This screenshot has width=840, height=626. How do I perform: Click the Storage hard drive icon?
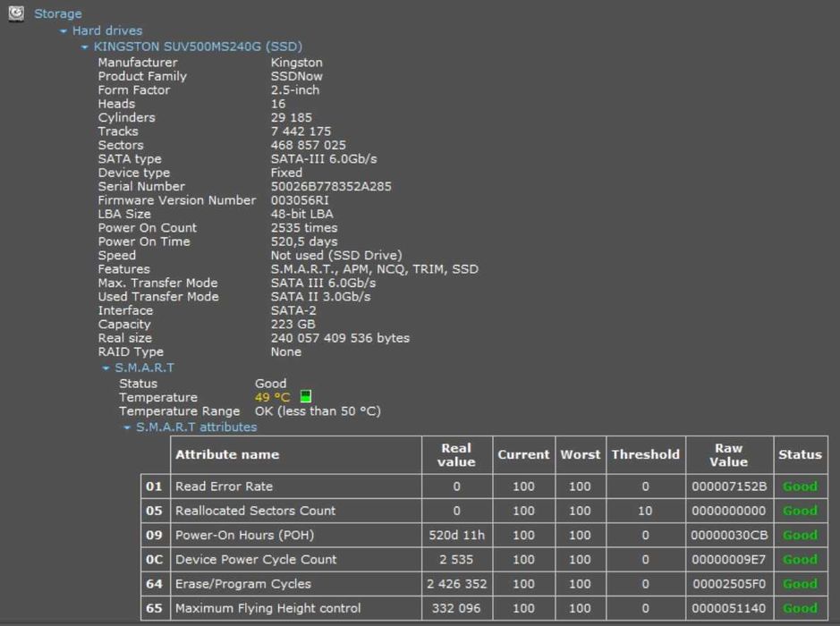(16, 13)
